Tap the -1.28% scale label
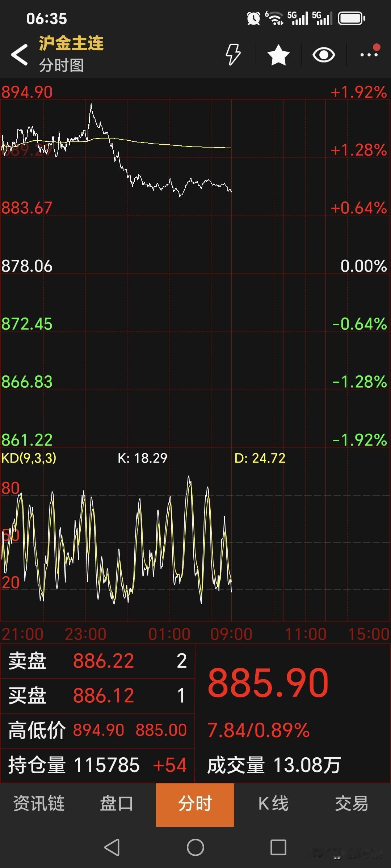 pos(360,382)
